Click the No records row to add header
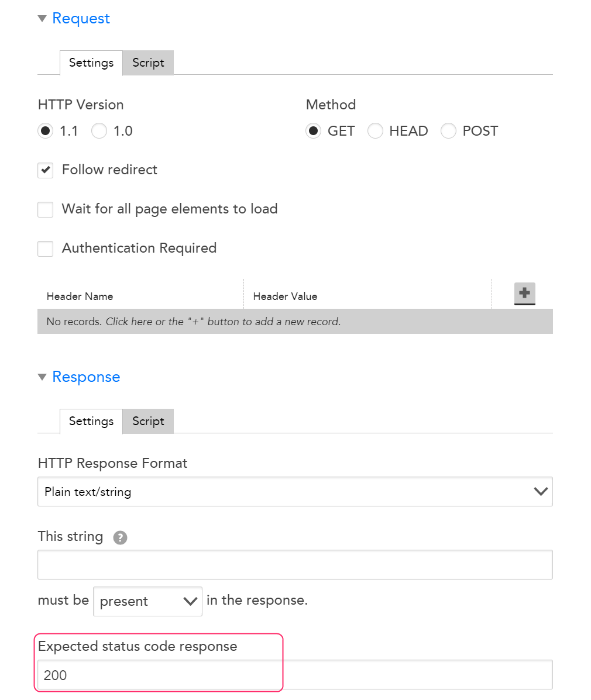Image resolution: width=591 pixels, height=700 pixels. (295, 322)
